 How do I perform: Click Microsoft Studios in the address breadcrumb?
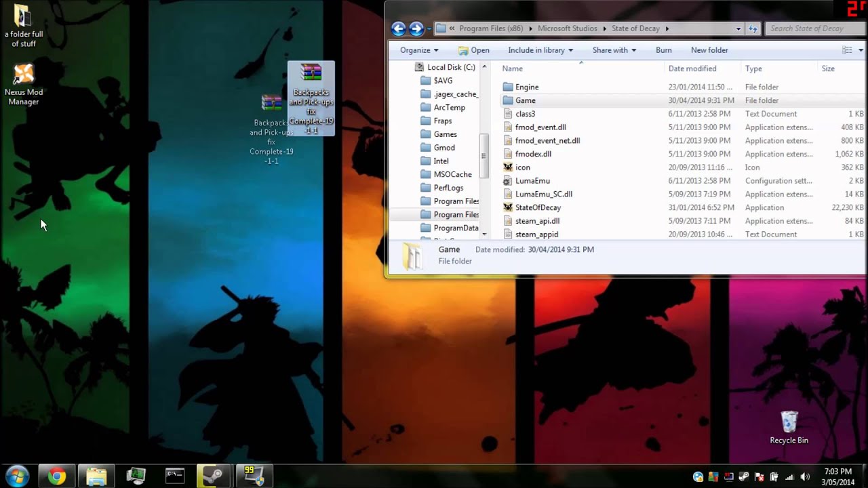coord(567,28)
